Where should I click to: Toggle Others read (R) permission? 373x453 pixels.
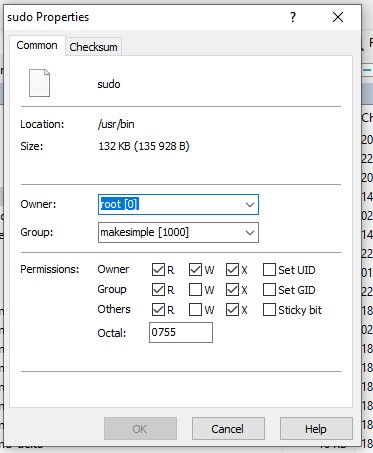pos(158,310)
